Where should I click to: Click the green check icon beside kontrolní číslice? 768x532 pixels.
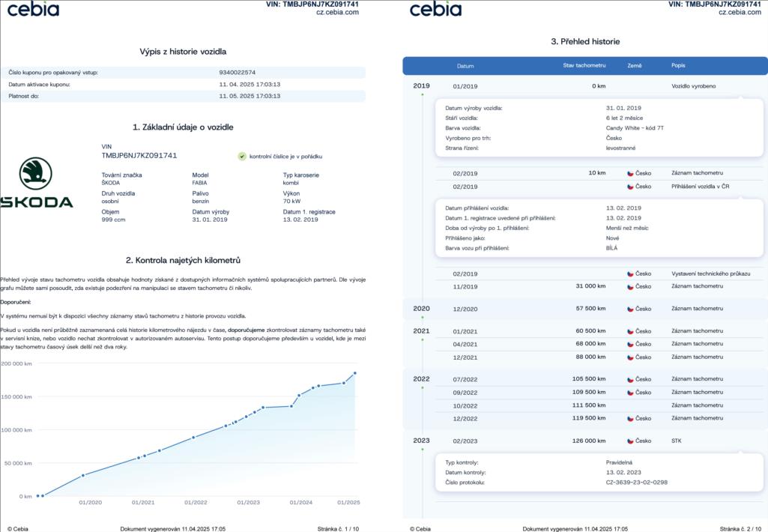coord(242,157)
